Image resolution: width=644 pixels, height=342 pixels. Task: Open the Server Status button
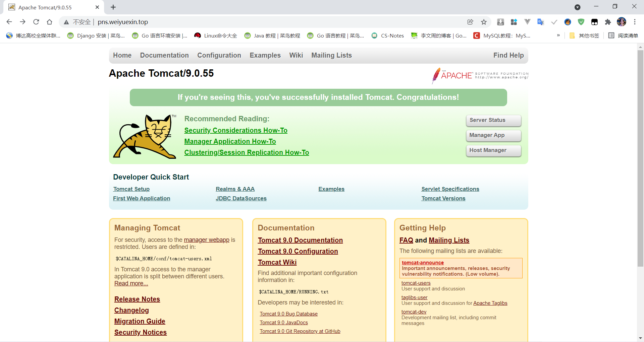click(493, 120)
